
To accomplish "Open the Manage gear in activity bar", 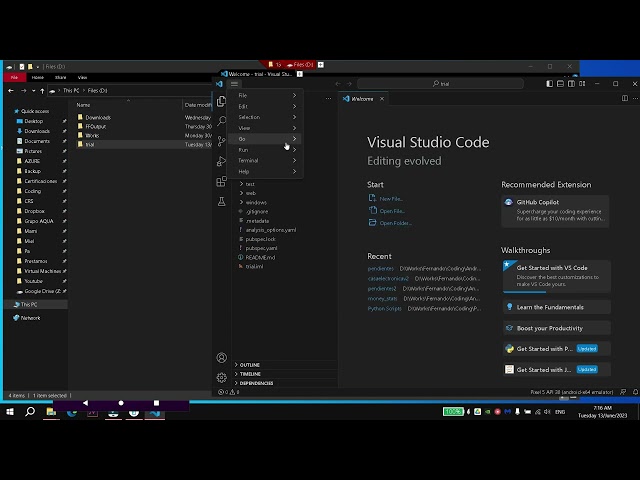I will [222, 378].
